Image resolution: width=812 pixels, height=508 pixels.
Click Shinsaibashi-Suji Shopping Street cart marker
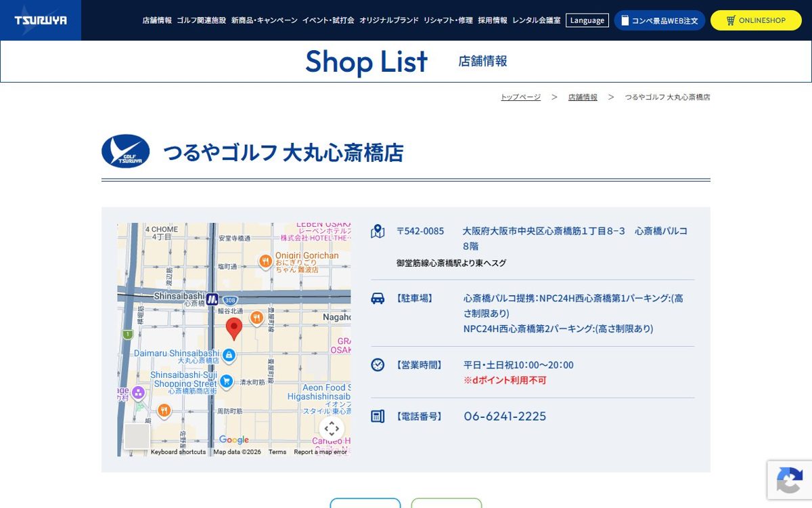(227, 381)
